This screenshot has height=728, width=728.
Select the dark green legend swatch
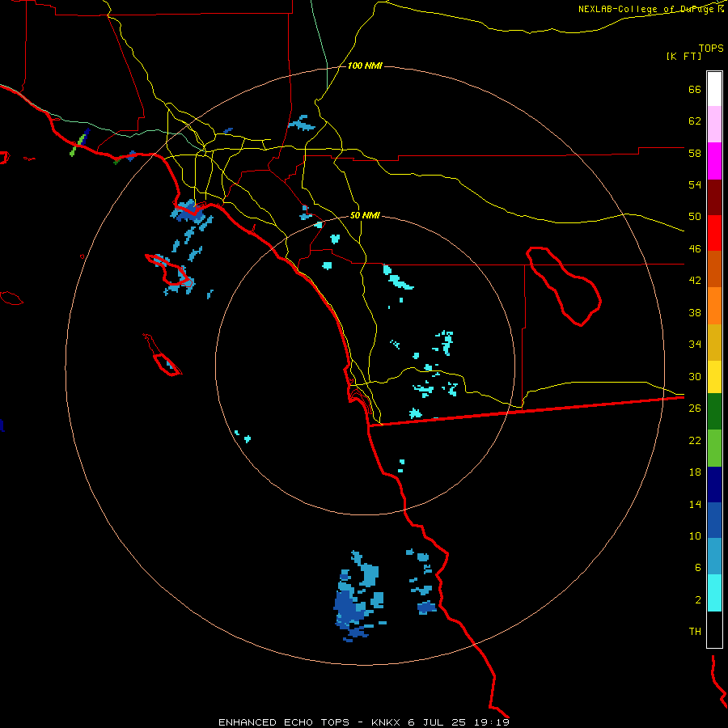[x=714, y=412]
